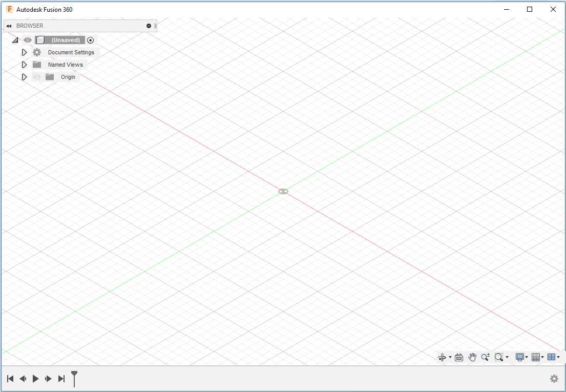
Task: Activate the Look At tool
Action: click(458, 357)
